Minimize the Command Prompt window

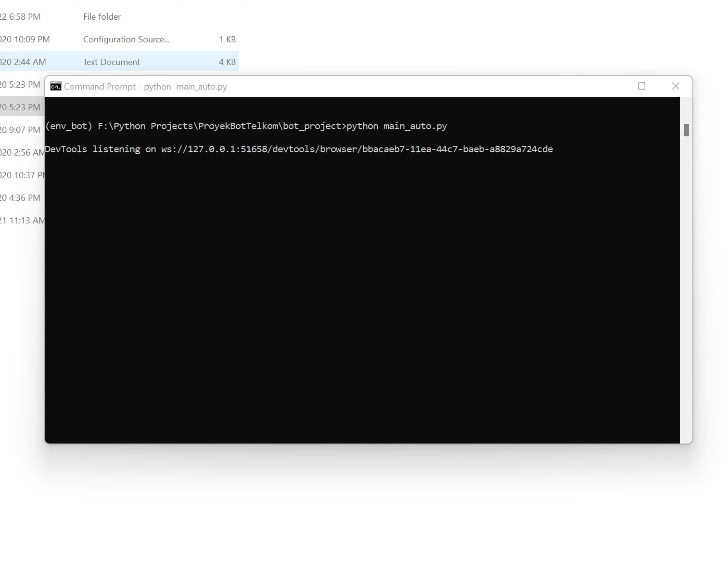tap(608, 86)
